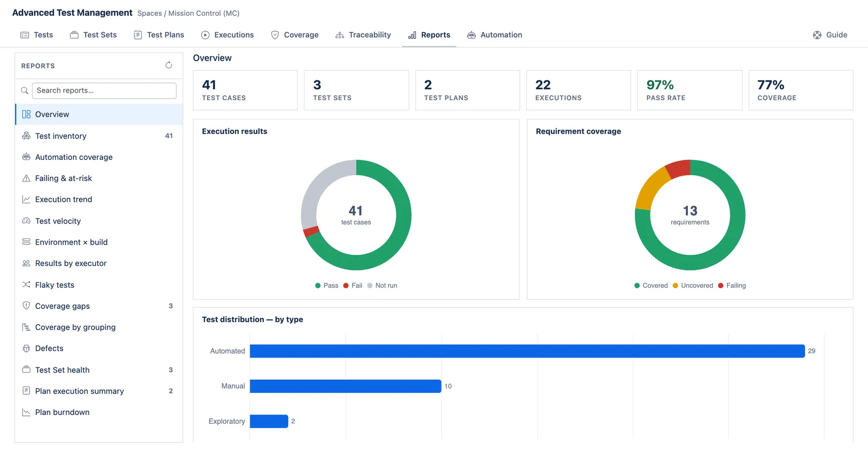Click the Executions play icon
The height and width of the screenshot is (450, 868).
205,35
